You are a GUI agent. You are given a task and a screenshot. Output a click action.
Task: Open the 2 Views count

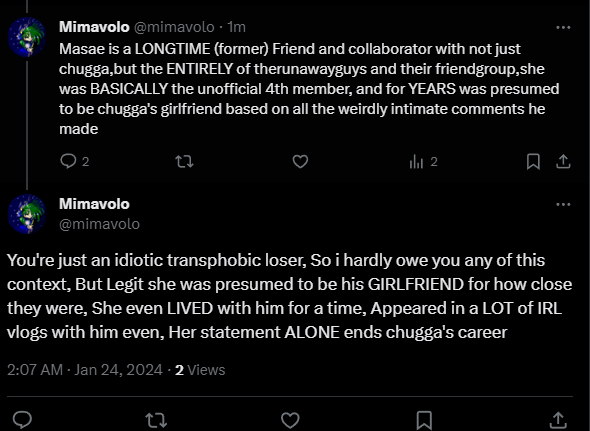pyautogui.click(x=200, y=370)
